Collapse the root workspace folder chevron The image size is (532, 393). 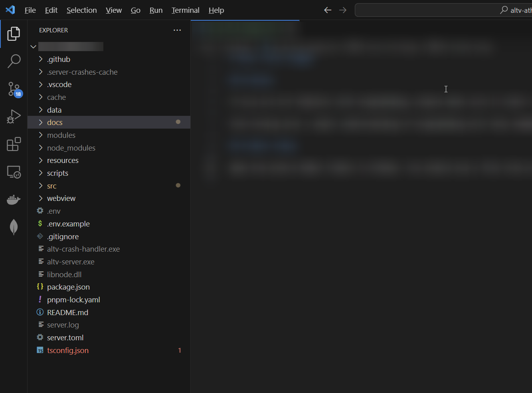[x=34, y=47]
